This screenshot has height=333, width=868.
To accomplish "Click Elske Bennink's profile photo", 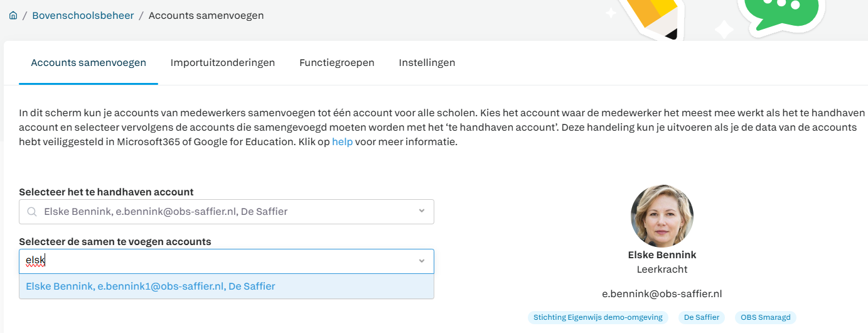I will [662, 216].
